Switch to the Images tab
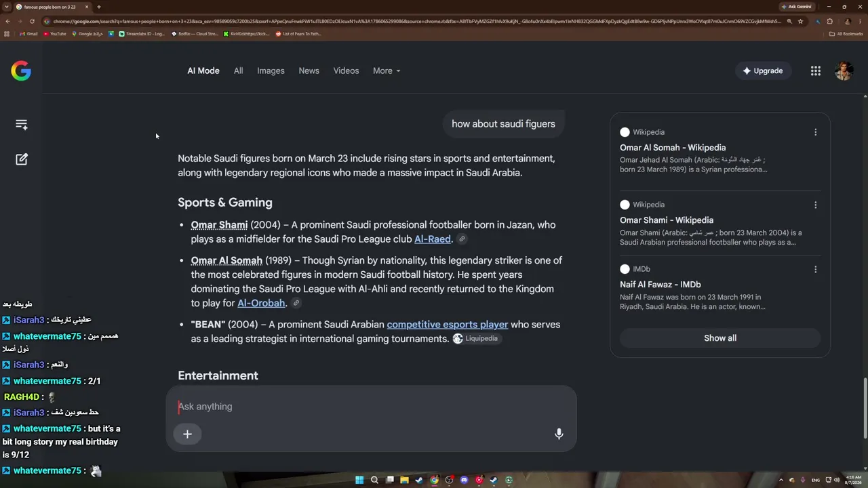Image resolution: width=868 pixels, height=488 pixels. pos(271,70)
